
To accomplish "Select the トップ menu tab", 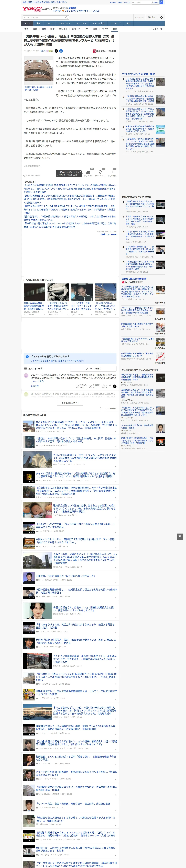I will (x=27, y=24).
